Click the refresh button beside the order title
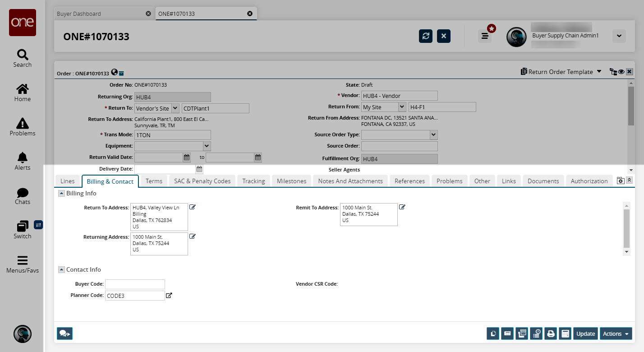 coord(425,36)
